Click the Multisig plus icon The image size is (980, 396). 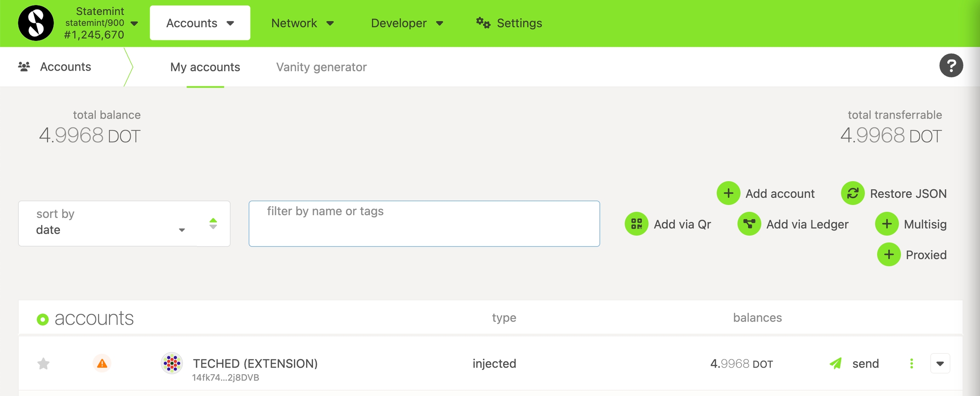coord(887,224)
